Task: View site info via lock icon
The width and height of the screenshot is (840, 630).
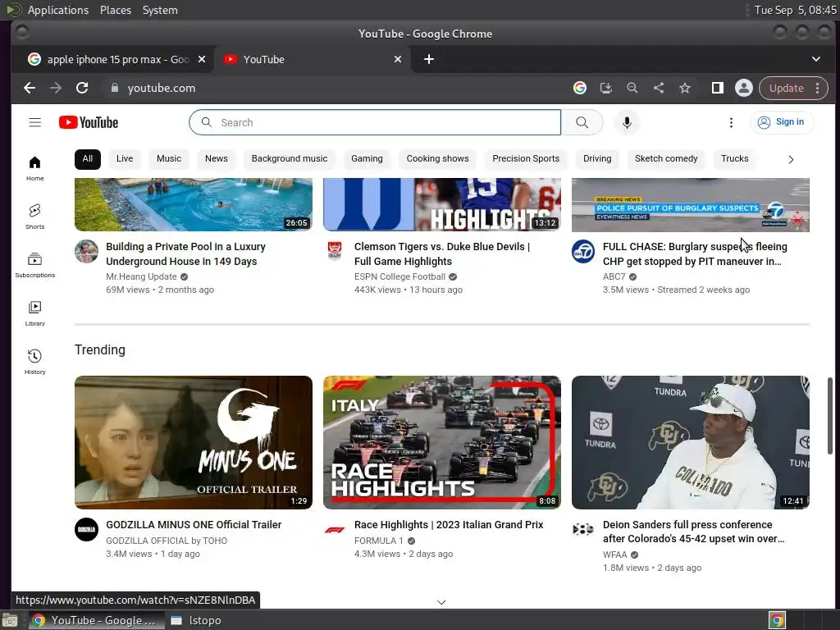Action: point(115,88)
